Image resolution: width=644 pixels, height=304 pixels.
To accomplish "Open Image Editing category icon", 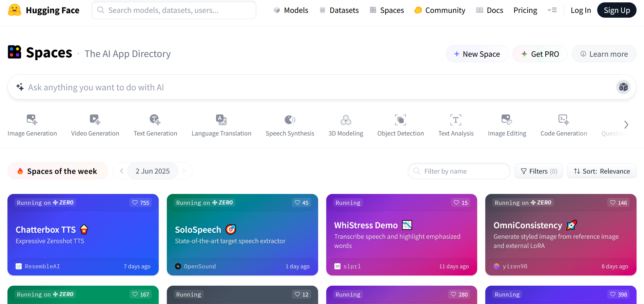I will coord(507,120).
